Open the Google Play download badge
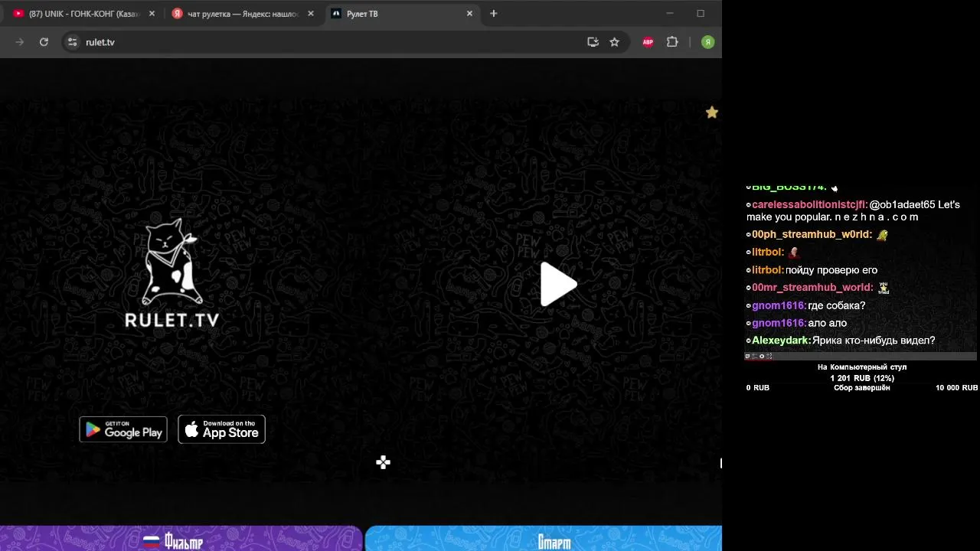 pyautogui.click(x=123, y=429)
